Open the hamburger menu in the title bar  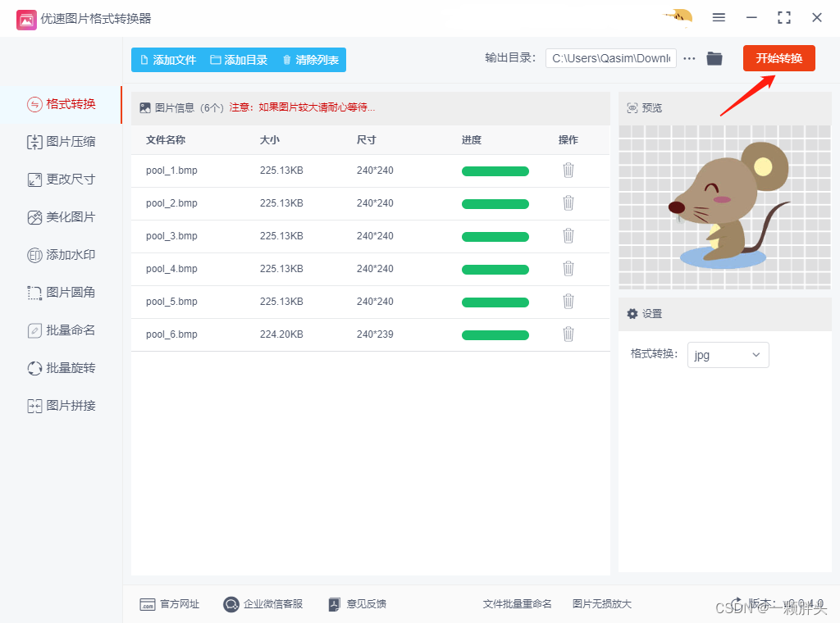(719, 17)
